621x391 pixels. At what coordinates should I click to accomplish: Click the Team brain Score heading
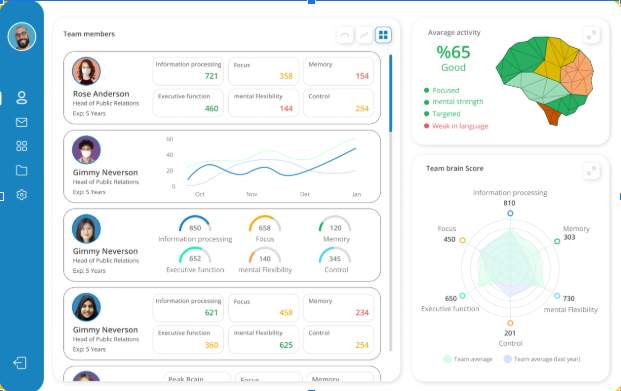point(455,168)
